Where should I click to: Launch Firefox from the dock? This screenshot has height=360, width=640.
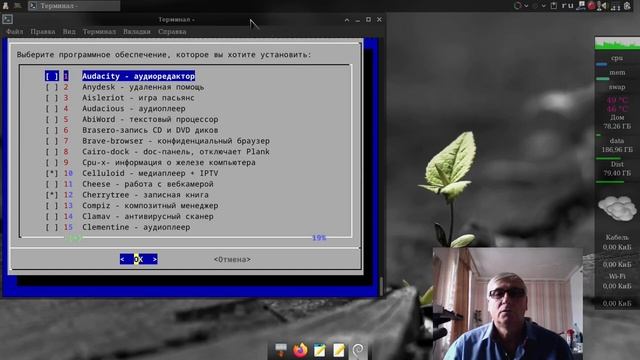[300, 350]
